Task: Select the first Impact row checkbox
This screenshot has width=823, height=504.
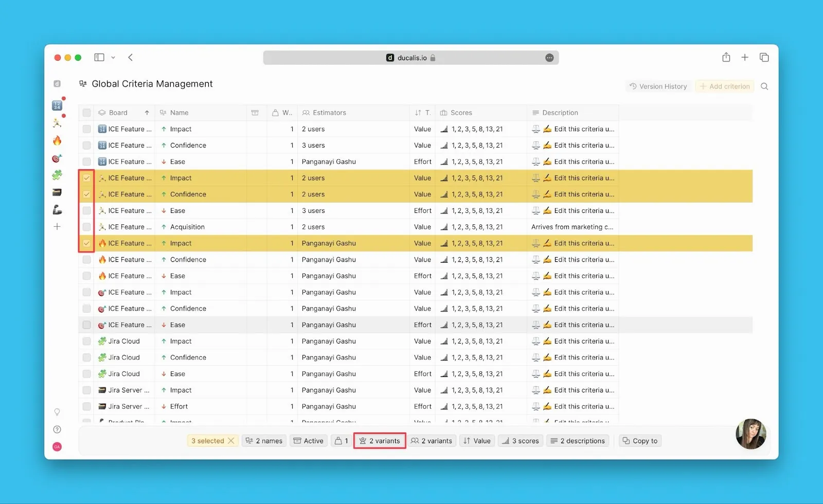Action: 87,129
